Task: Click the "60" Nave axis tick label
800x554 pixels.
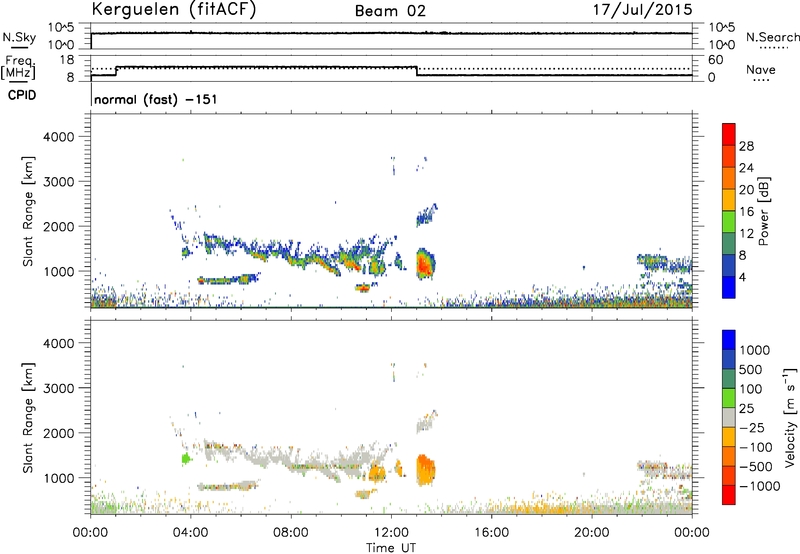Action: (715, 60)
